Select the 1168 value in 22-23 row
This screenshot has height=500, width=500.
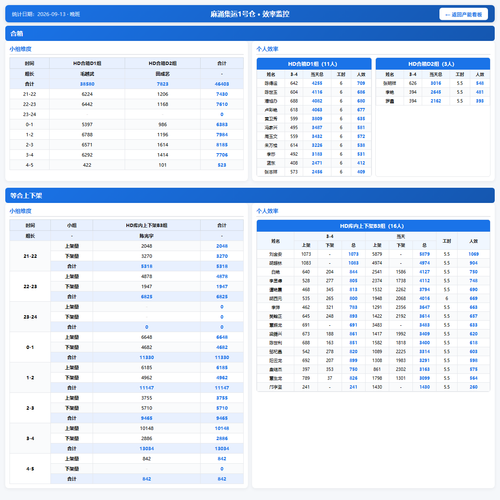click(x=162, y=104)
